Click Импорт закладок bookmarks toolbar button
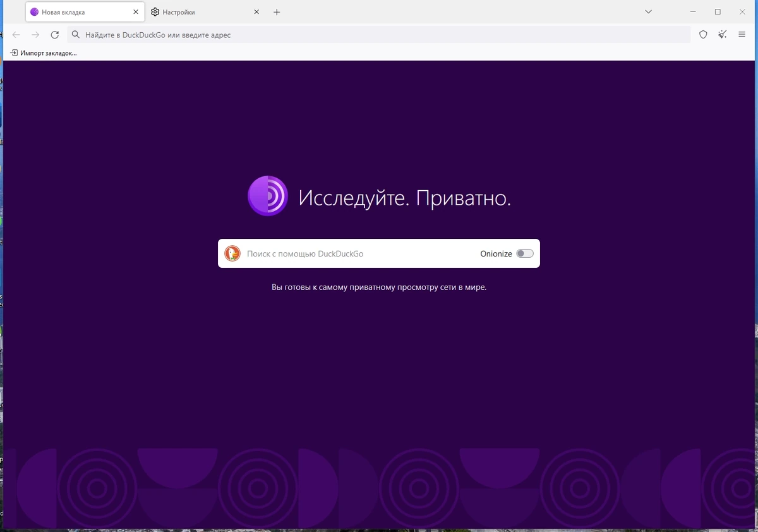This screenshot has height=532, width=758. 44,53
